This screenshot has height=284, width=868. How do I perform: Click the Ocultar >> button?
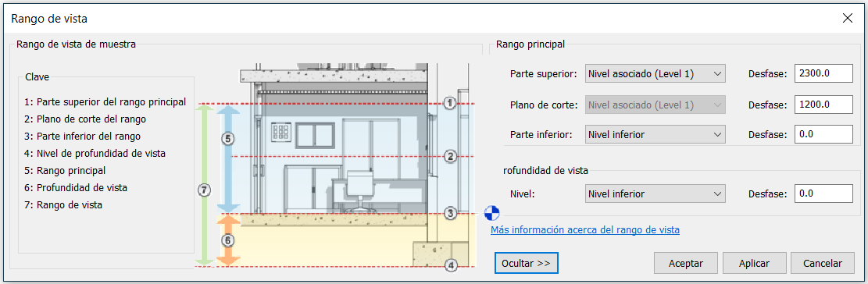526,263
